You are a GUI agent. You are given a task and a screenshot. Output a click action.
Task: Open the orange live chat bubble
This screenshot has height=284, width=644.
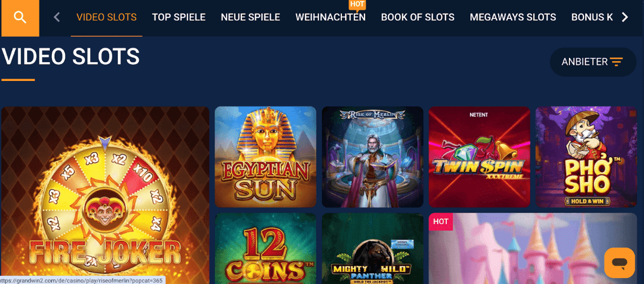click(x=619, y=262)
